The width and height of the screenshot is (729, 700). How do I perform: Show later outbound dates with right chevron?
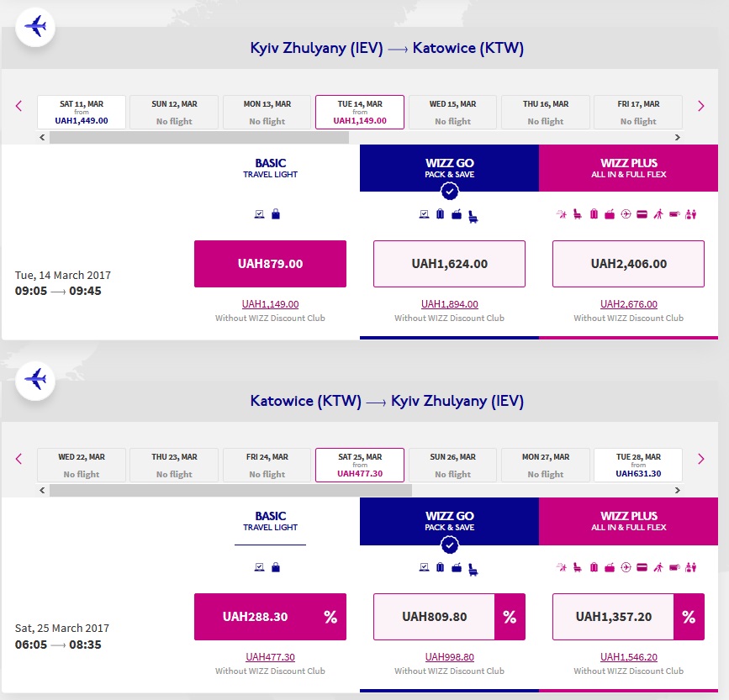(x=700, y=106)
